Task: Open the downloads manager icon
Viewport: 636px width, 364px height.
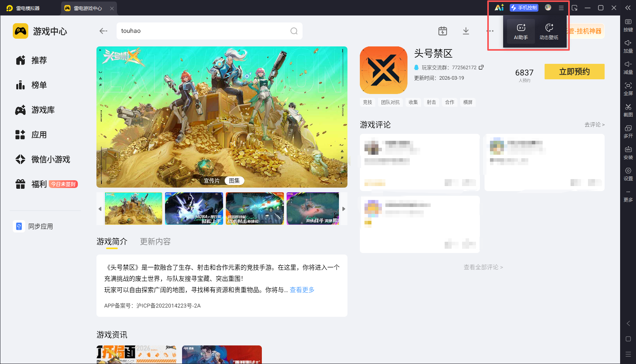Action: (466, 31)
